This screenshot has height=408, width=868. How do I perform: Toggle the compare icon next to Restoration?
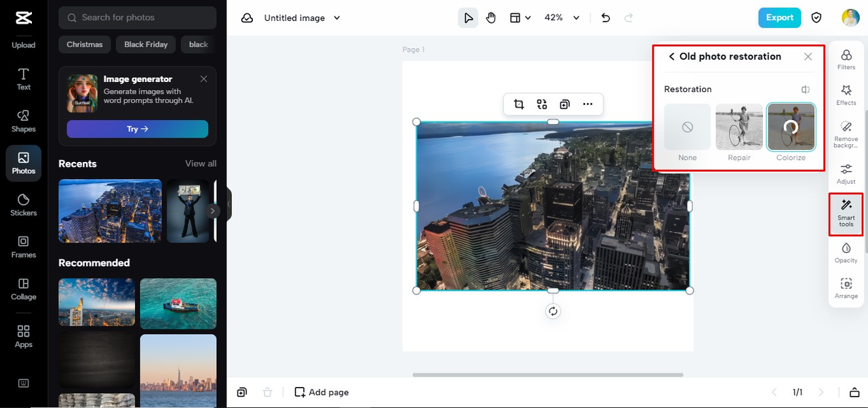[x=805, y=89]
